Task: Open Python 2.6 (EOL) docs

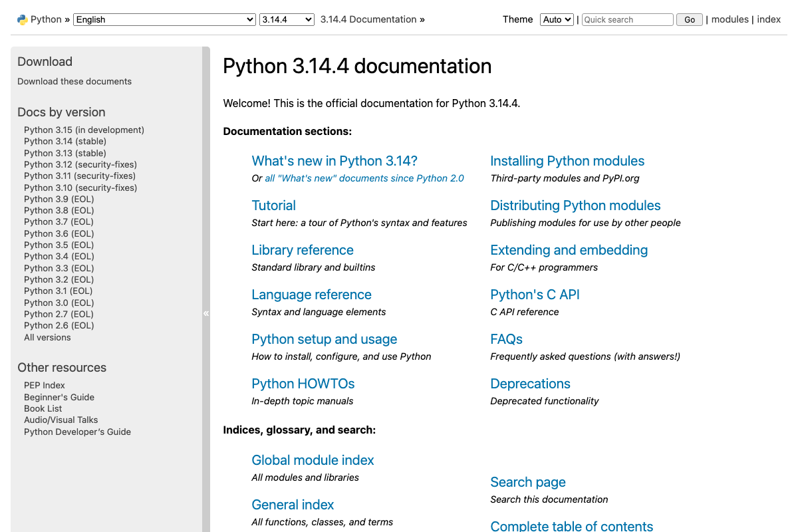Action: (x=59, y=325)
